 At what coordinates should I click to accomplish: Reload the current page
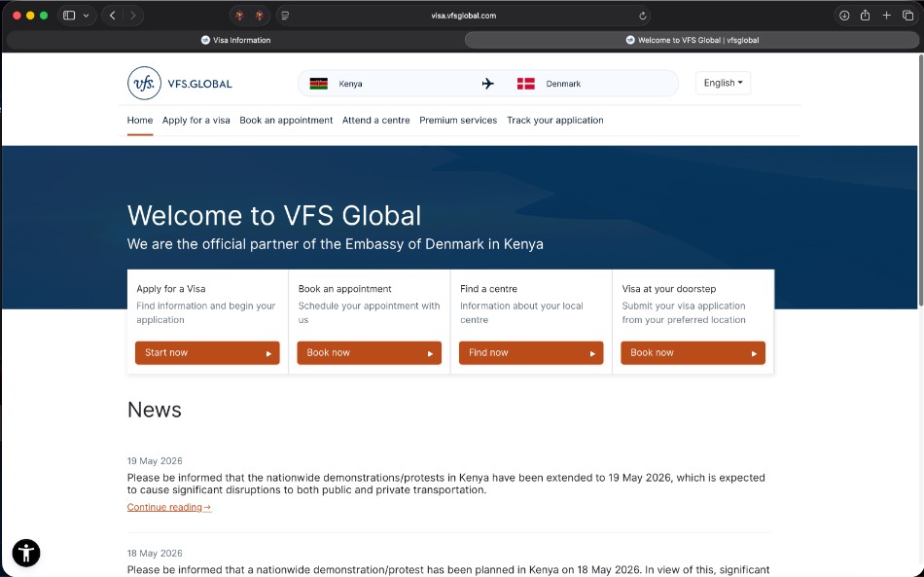point(642,16)
